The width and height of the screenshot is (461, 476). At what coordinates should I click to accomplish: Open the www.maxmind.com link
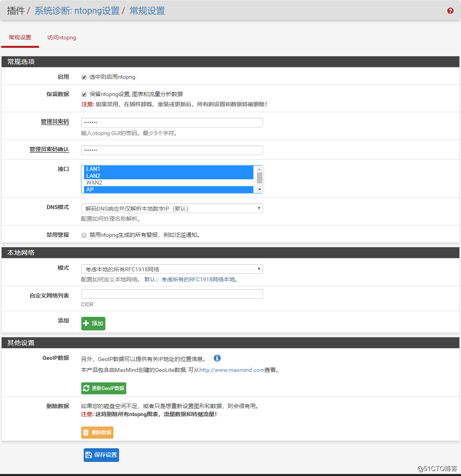click(232, 370)
